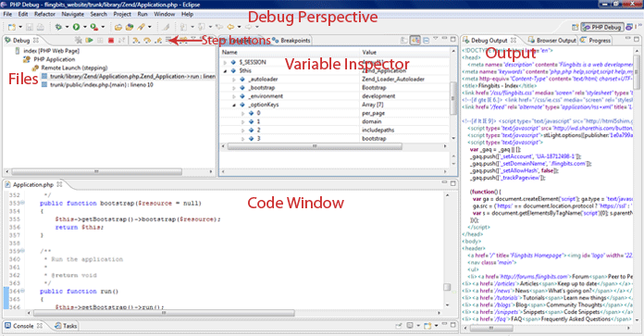Open the Refactor menu

pyautogui.click(x=44, y=14)
